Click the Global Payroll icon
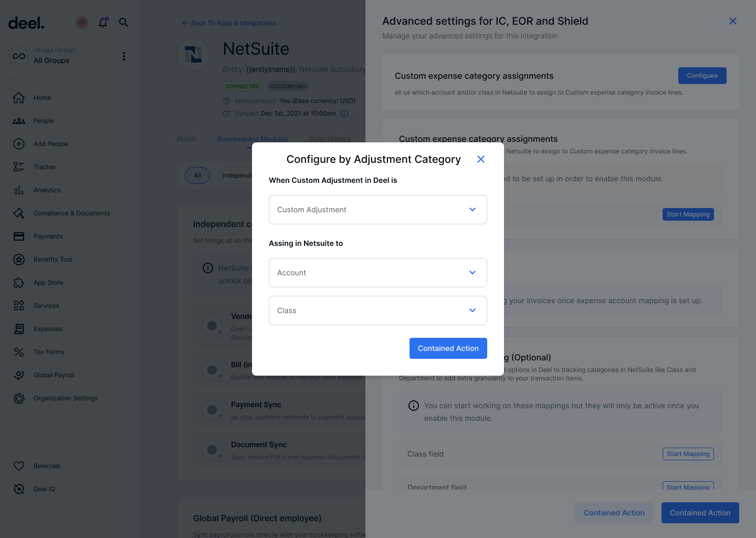The width and height of the screenshot is (756, 538). pyautogui.click(x=19, y=375)
